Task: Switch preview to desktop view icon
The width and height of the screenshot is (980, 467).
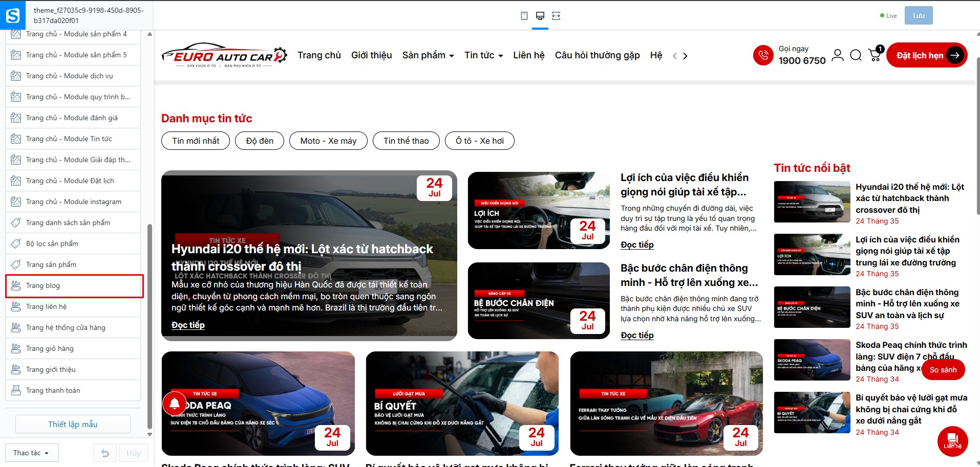Action: (x=540, y=16)
